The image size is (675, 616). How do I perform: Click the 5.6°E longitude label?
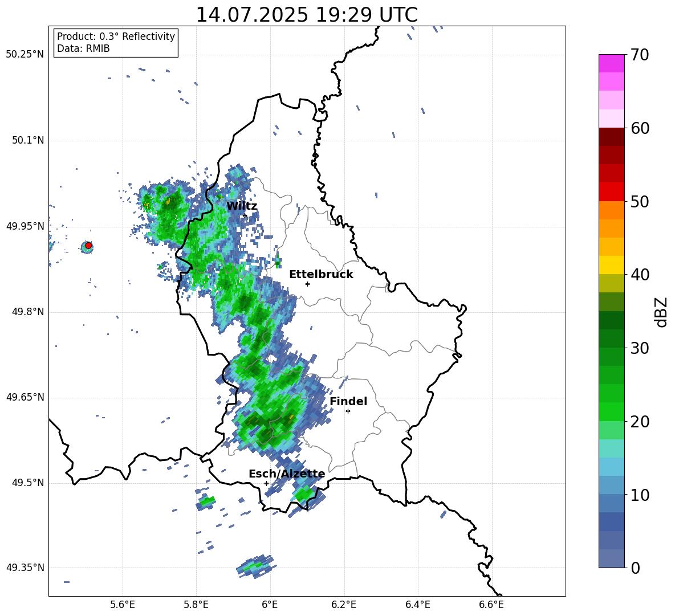pyautogui.click(x=123, y=605)
